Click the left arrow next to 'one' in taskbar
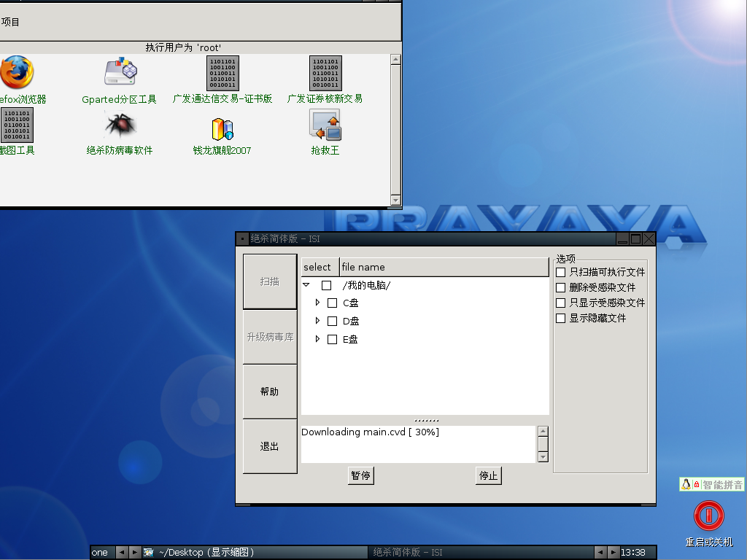747x560 pixels. tap(122, 553)
